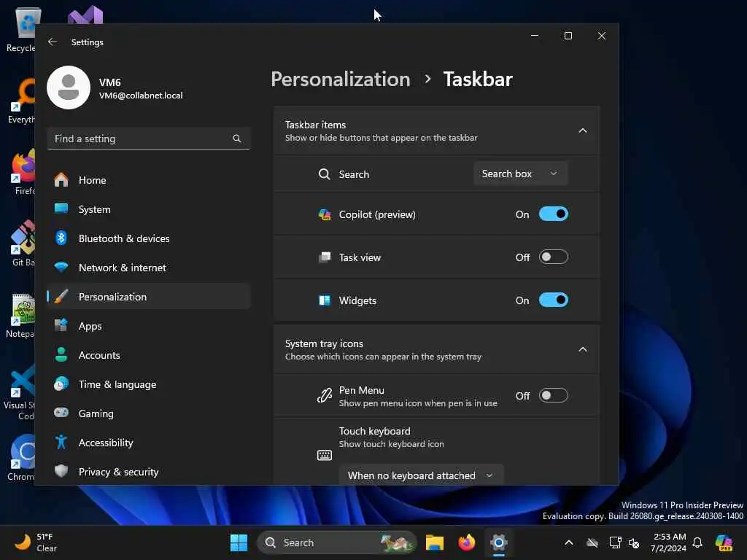Screen dimensions: 747x560
Task: Click the Pen Menu row icon
Action: [325, 396]
